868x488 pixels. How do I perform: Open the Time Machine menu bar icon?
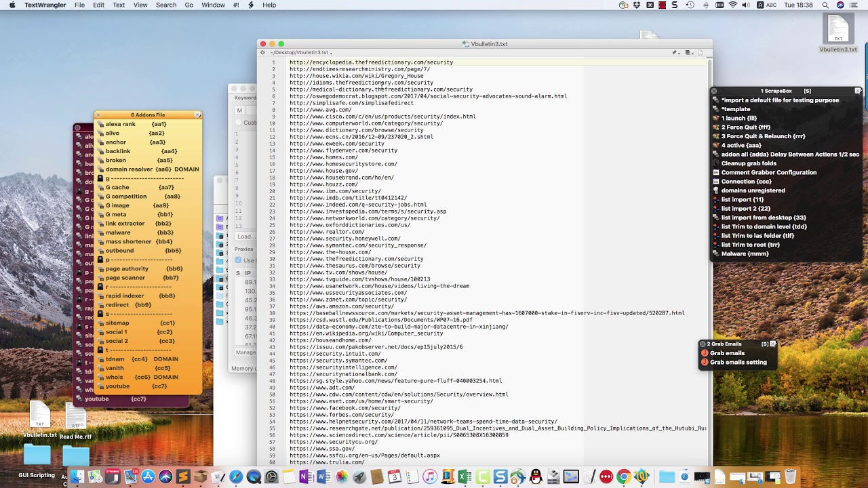click(690, 5)
